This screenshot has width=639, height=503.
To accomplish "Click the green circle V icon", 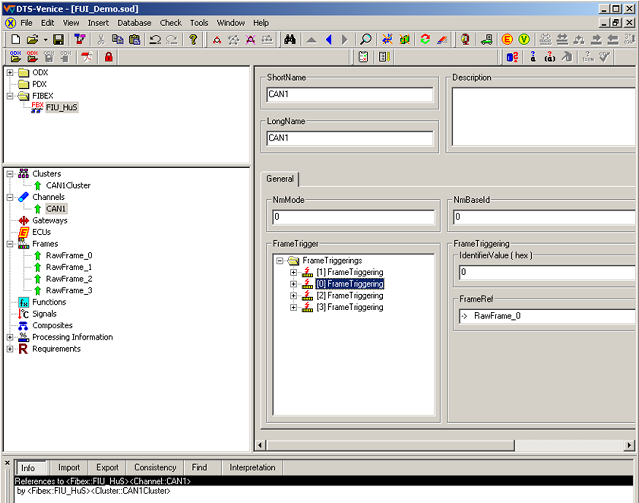I will pos(524,40).
